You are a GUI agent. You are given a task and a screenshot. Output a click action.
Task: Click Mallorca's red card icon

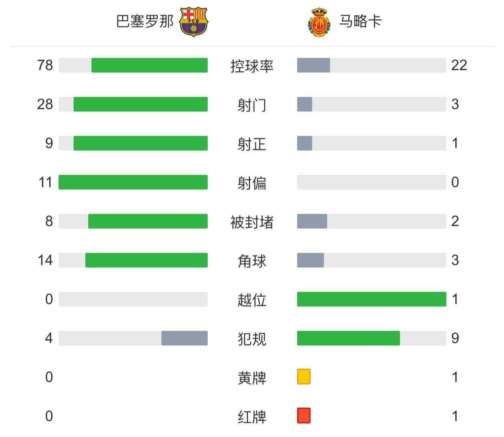click(x=304, y=415)
